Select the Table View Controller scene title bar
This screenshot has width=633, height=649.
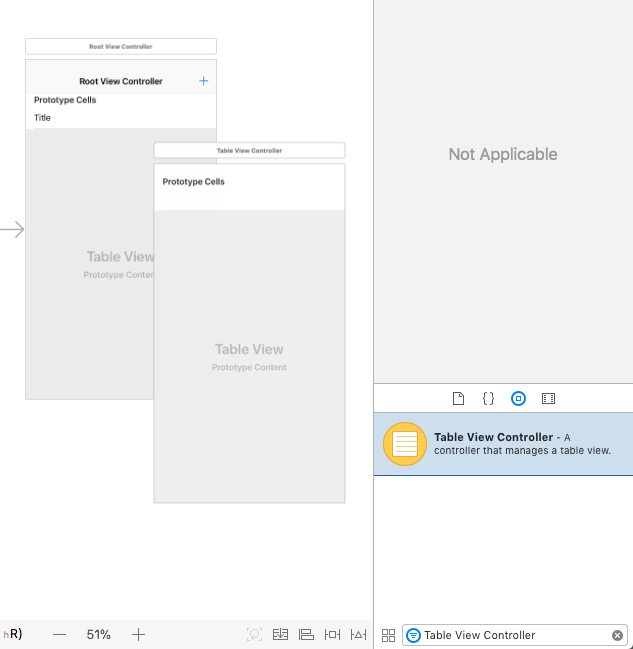coord(249,150)
